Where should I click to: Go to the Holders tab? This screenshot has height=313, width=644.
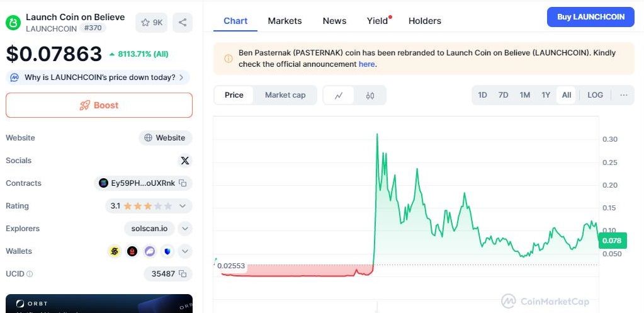click(x=425, y=21)
